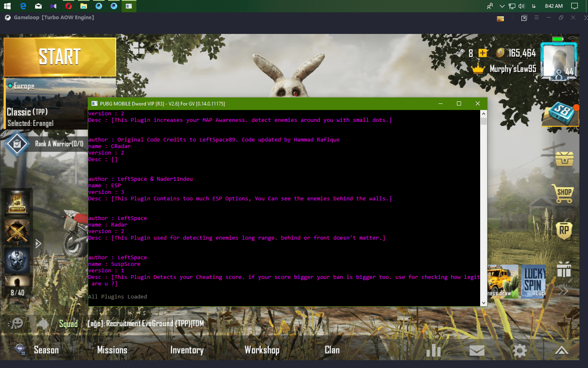Screen dimensions: 588x368
Task: Open the Royale Pass RP badge
Action: (564, 230)
